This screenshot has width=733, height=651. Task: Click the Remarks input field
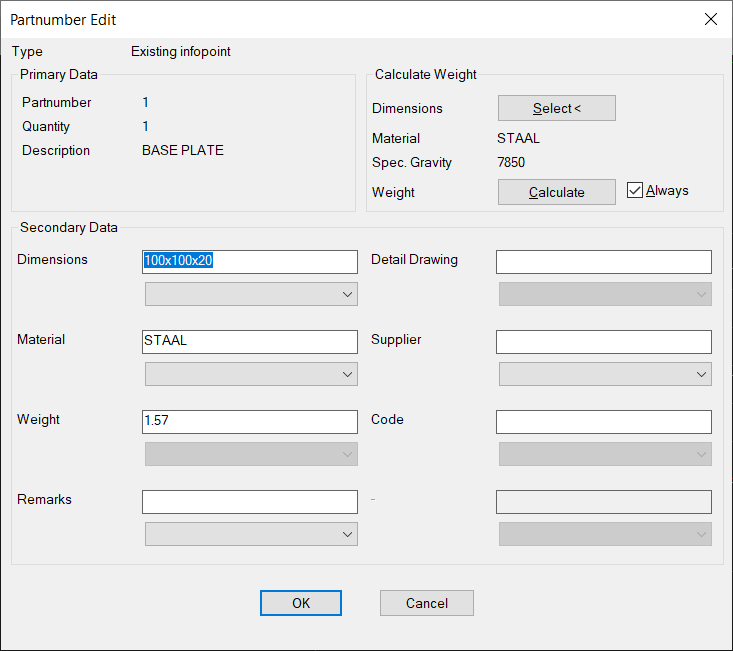250,501
